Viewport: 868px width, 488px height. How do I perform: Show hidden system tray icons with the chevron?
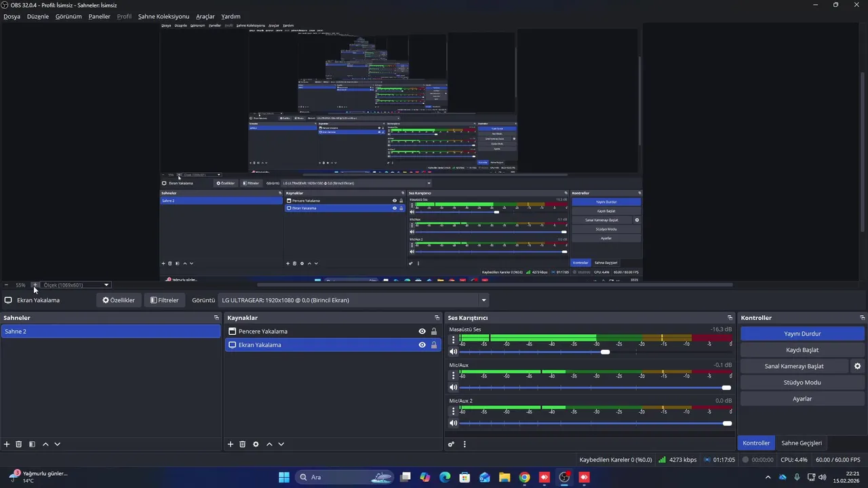tap(768, 477)
